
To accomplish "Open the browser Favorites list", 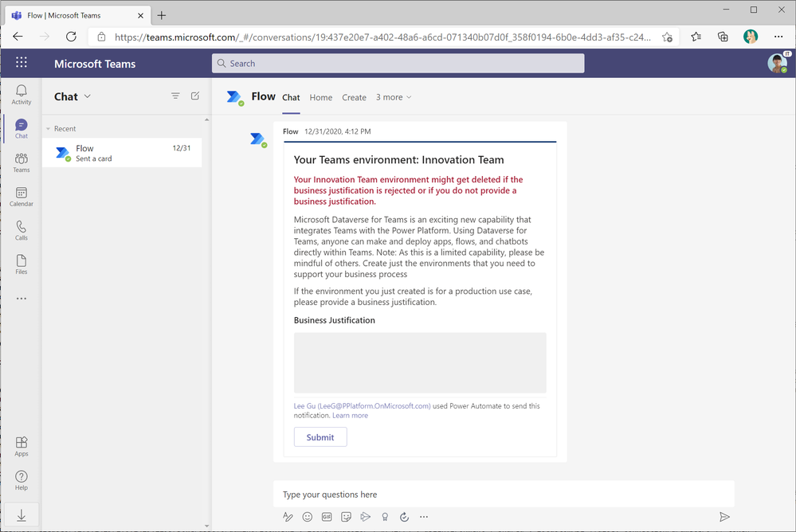I will (x=696, y=37).
